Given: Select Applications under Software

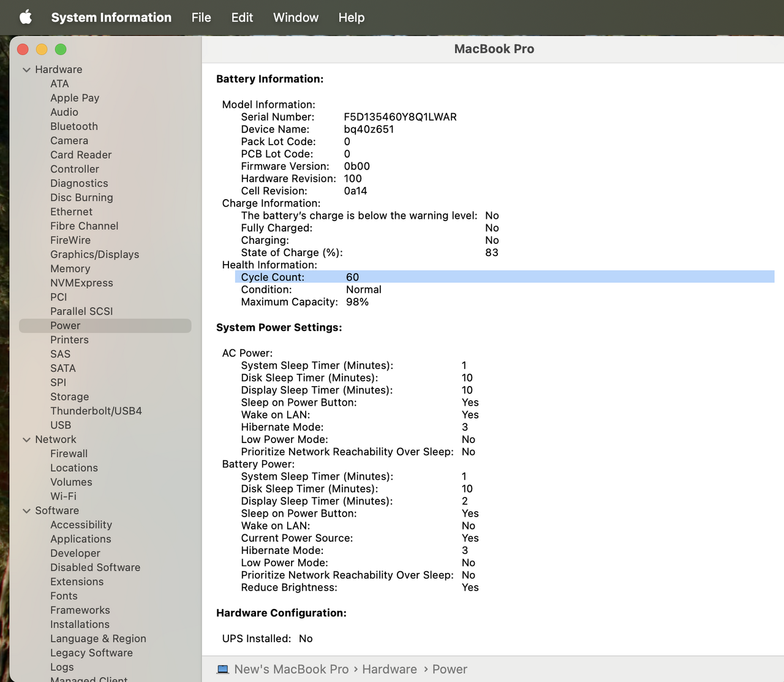Looking at the screenshot, I should (x=81, y=539).
